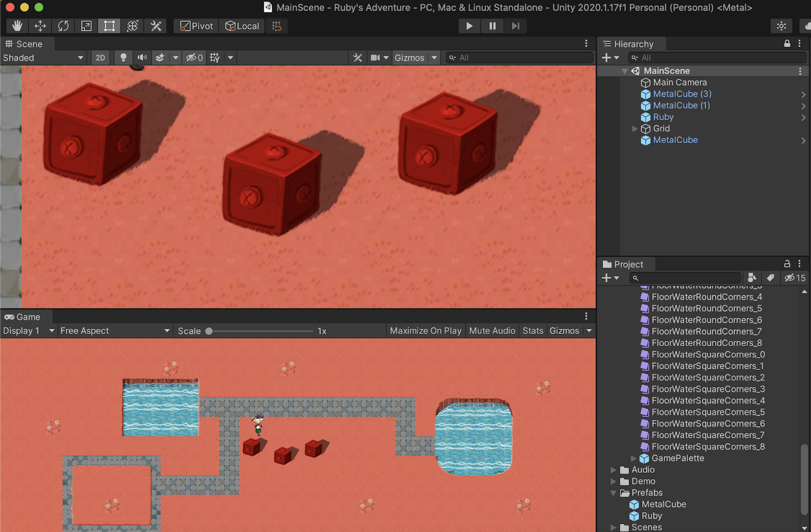Screen dimensions: 811x532
Task: Expand the GamePalette asset
Action: [x=633, y=458]
